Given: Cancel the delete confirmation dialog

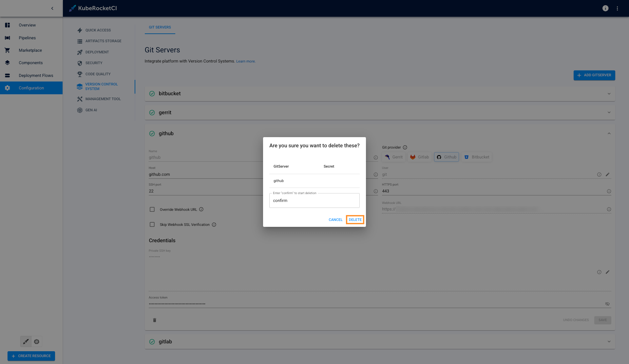Looking at the screenshot, I should pyautogui.click(x=335, y=220).
